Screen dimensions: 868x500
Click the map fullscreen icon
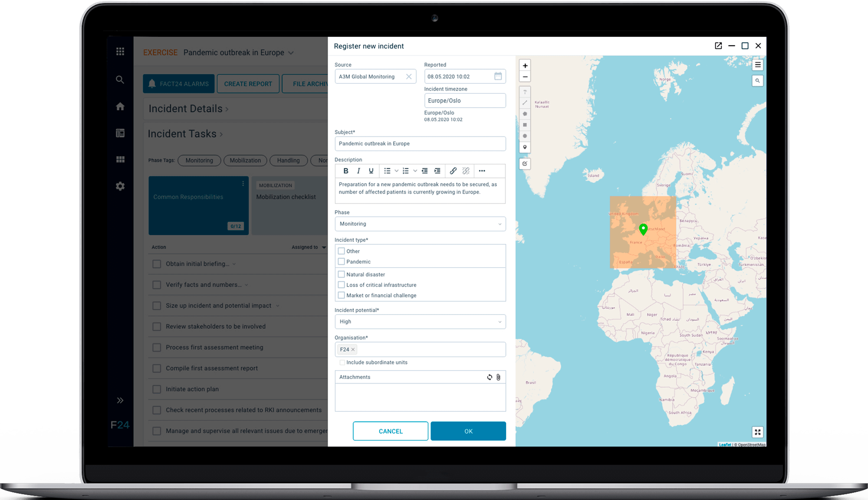[757, 432]
